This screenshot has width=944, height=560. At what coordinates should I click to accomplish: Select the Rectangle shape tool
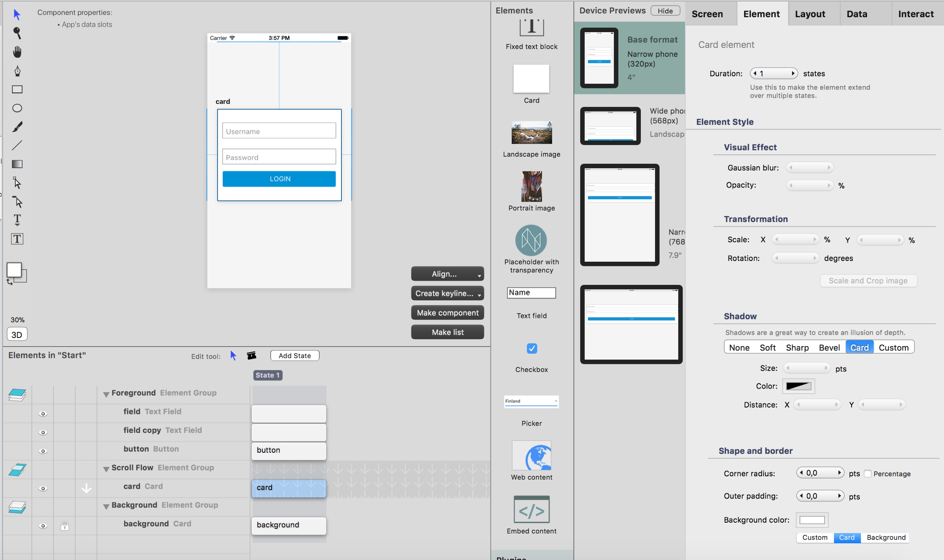point(17,90)
